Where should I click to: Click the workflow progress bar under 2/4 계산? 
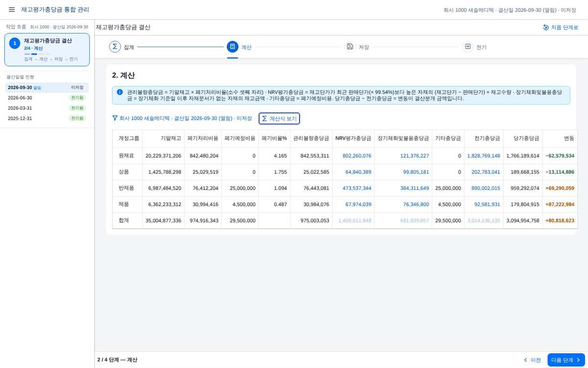click(38, 54)
